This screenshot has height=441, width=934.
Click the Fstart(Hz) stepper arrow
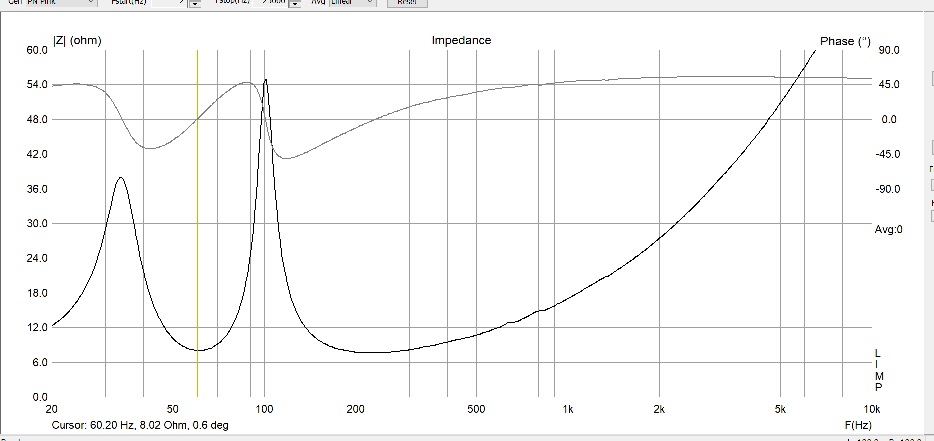click(195, 3)
